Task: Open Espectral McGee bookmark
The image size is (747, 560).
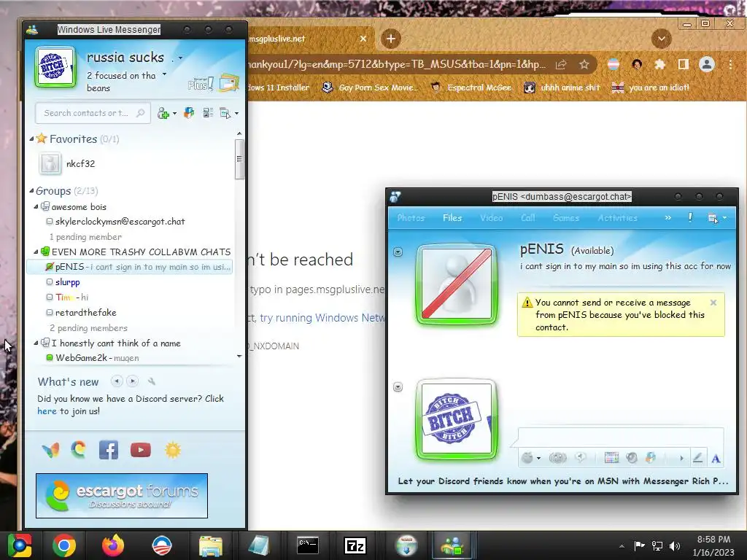Action: 471,87
